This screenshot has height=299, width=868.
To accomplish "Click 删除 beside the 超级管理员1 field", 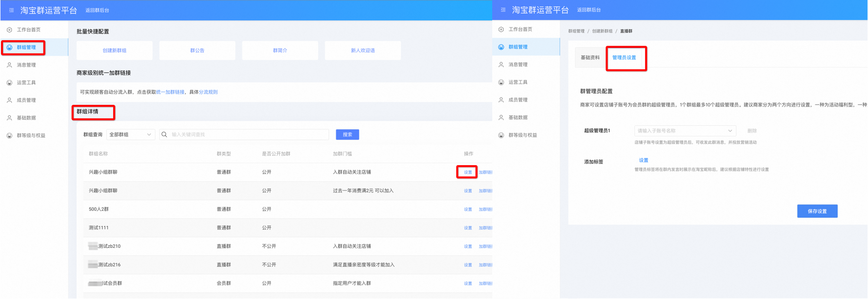I will (752, 131).
